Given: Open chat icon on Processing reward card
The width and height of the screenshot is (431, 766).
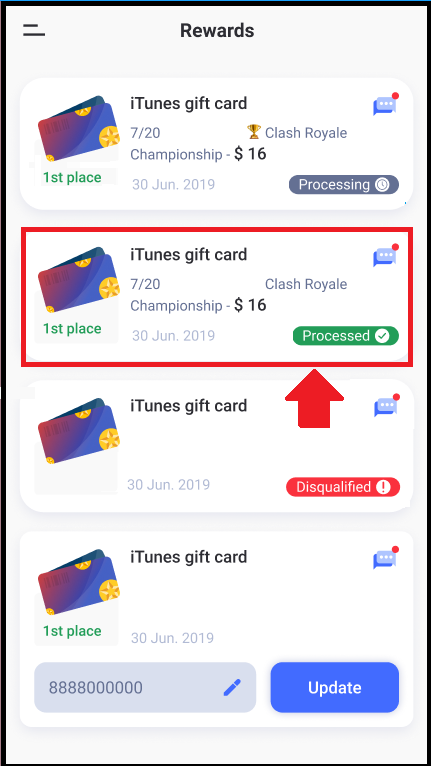Looking at the screenshot, I should pos(386,104).
